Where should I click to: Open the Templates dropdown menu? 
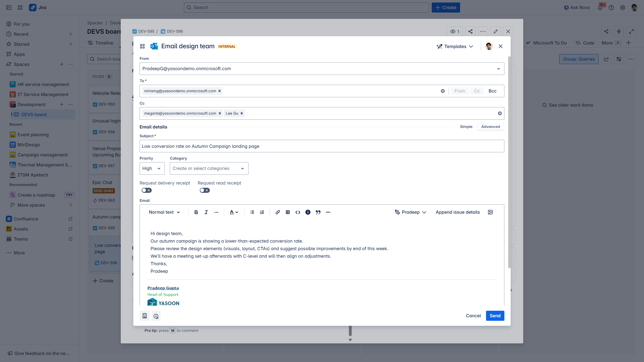455,47
